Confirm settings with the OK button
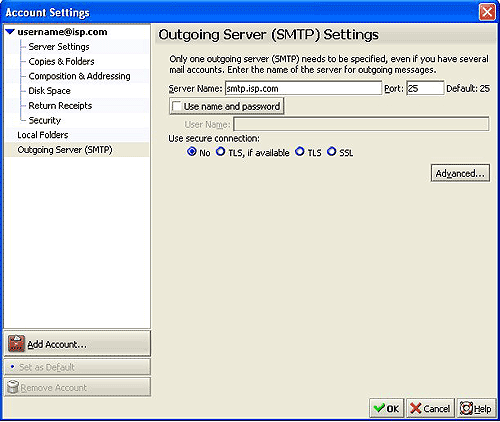 coord(387,408)
